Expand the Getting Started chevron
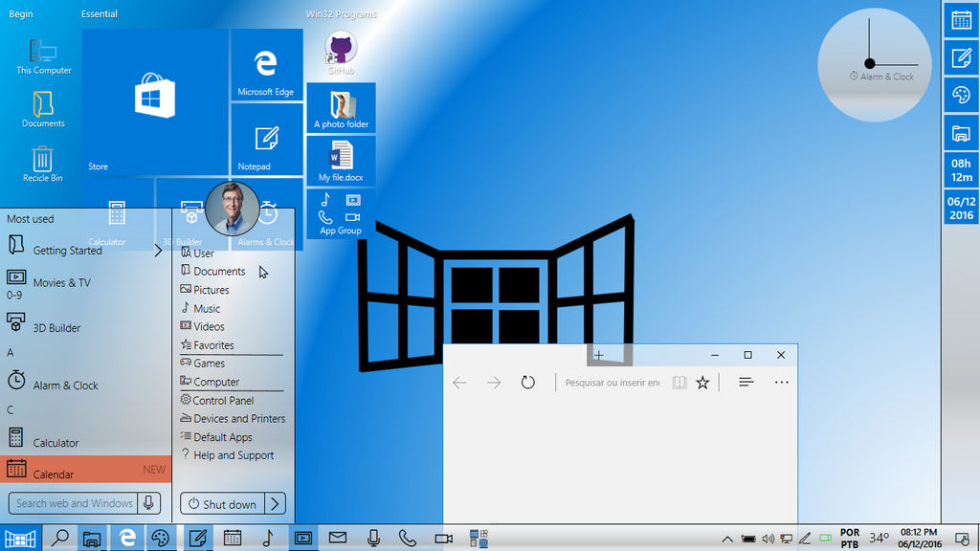Image resolution: width=980 pixels, height=551 pixels. click(x=158, y=251)
